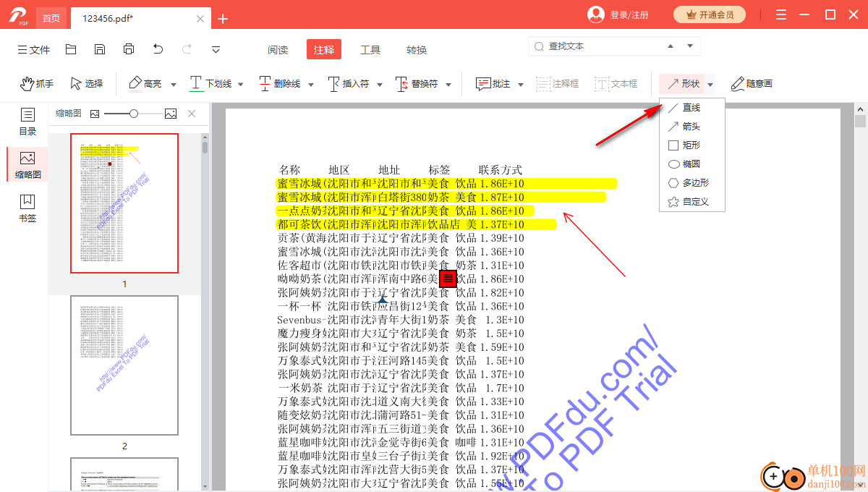Toggle the 形状 dropdown arrow

pos(710,85)
